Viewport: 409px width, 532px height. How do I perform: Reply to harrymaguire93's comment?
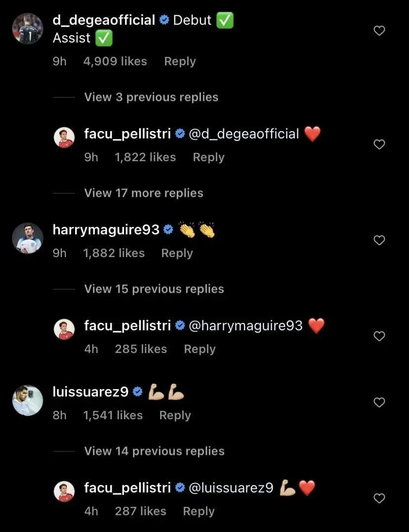177,253
